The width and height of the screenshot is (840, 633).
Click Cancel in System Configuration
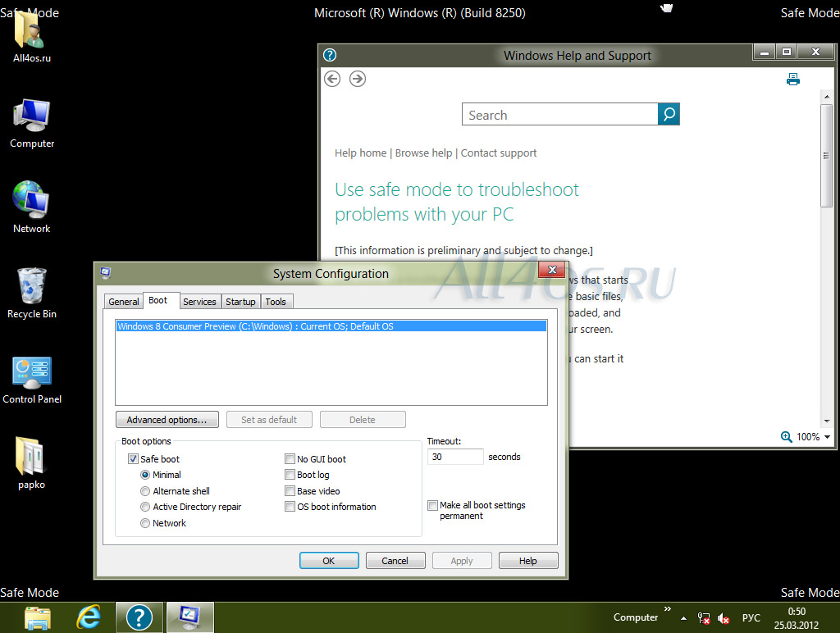point(395,561)
